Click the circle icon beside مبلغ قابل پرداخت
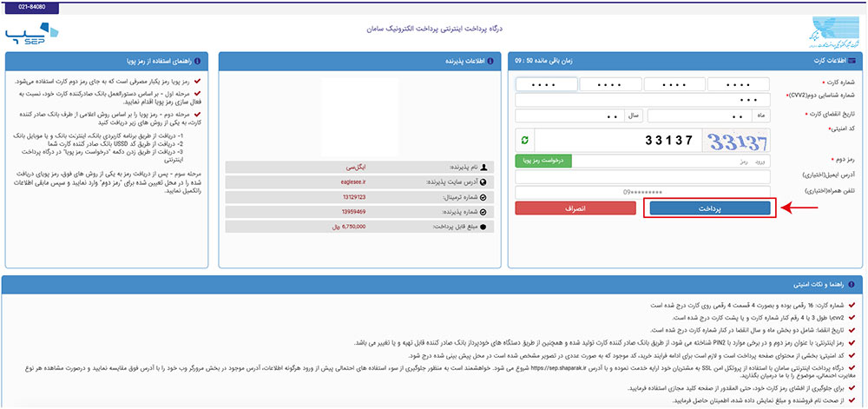The image size is (868, 409). 485,227
